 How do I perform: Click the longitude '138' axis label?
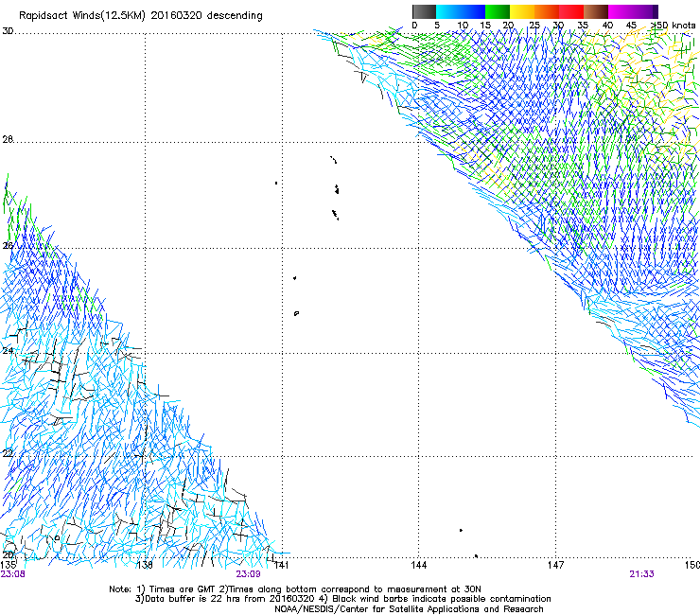click(x=145, y=565)
